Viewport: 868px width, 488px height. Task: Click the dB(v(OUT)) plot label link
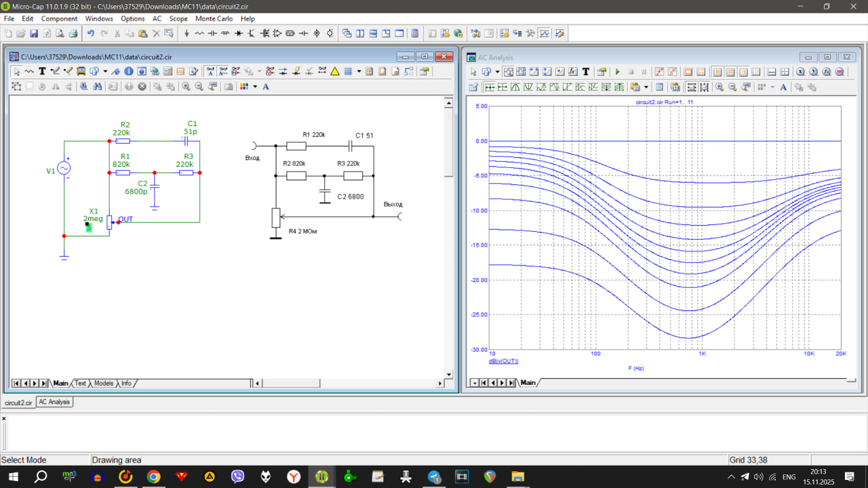(504, 361)
